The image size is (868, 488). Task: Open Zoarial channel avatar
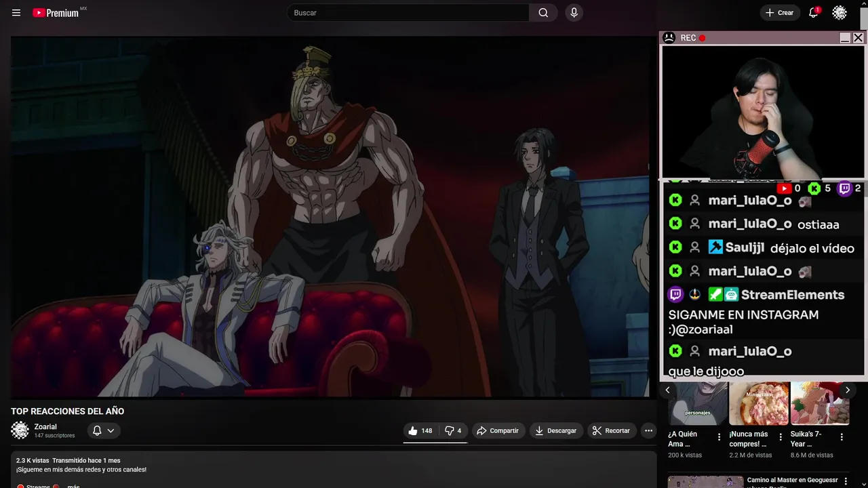pyautogui.click(x=20, y=430)
